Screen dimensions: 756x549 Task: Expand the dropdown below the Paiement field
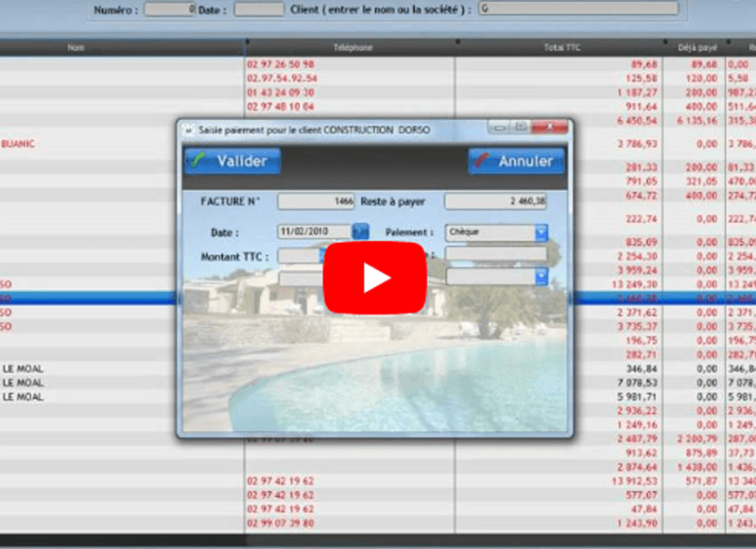pos(541,276)
